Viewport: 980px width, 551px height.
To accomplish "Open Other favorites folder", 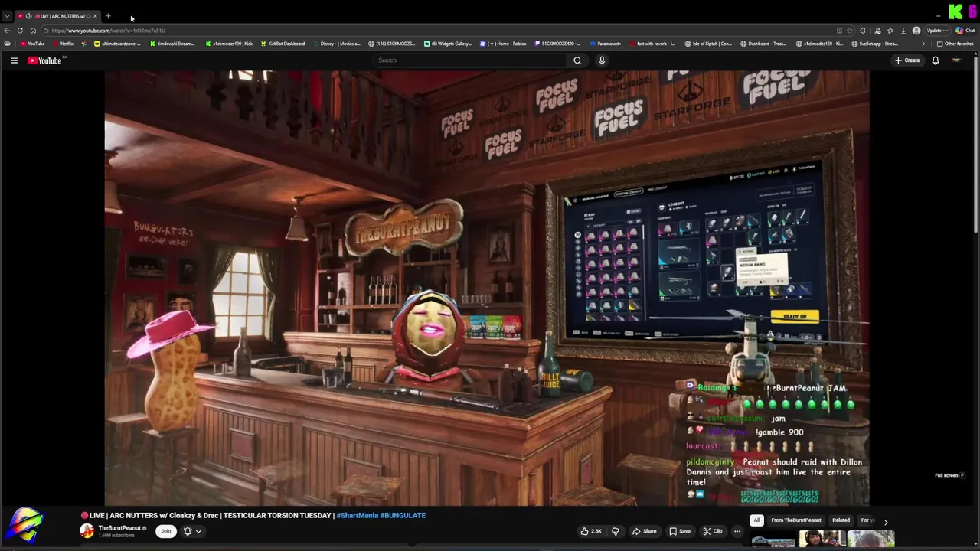I will [955, 44].
